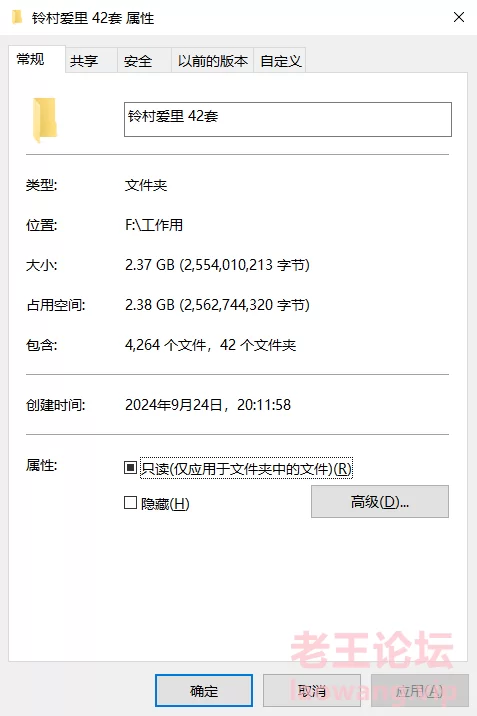Click the large yellow folder icon
Screen dimensions: 477x716
click(x=45, y=120)
